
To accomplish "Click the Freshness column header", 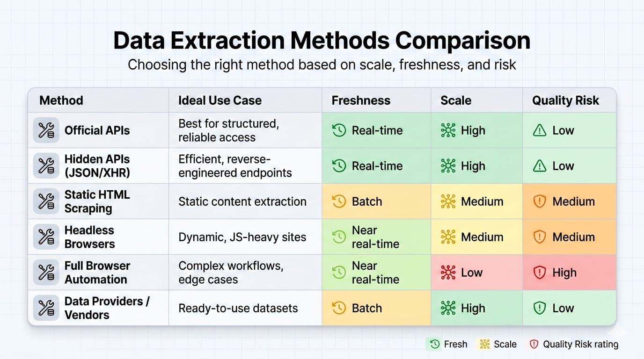I will click(x=361, y=101).
